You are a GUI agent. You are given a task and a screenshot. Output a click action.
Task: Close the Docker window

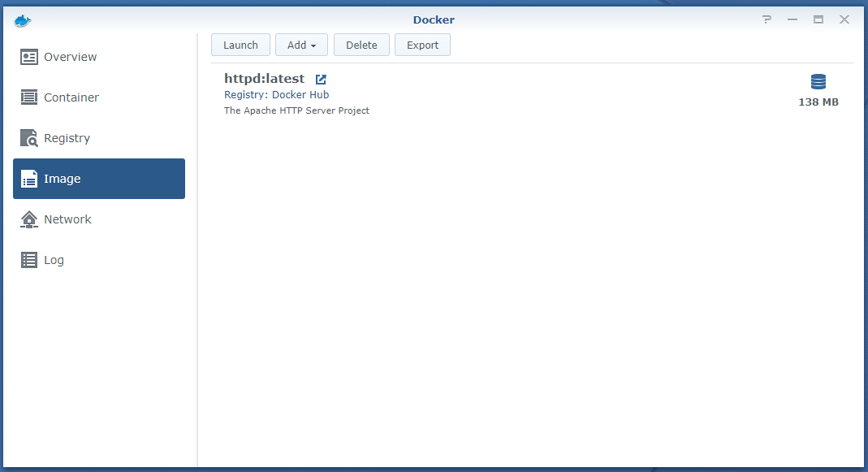844,19
